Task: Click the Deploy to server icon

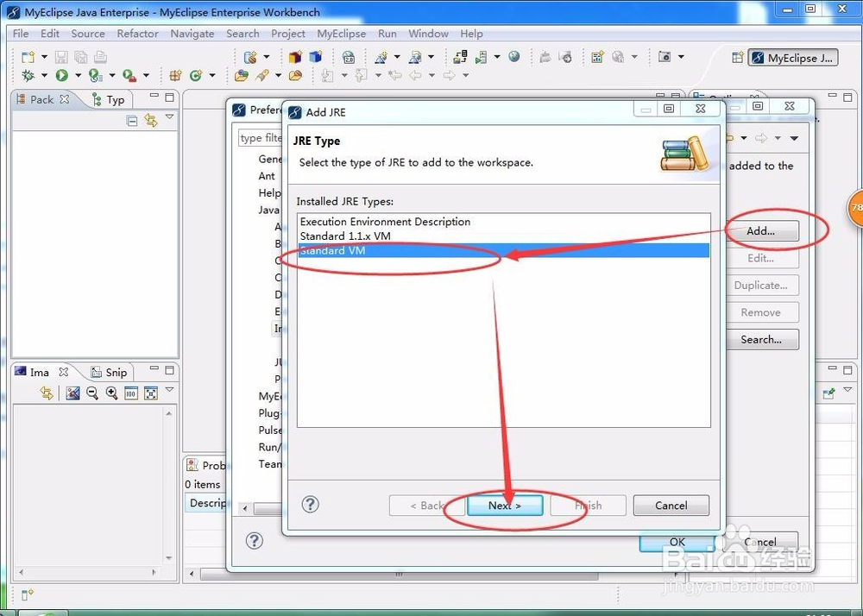Action: [460, 57]
